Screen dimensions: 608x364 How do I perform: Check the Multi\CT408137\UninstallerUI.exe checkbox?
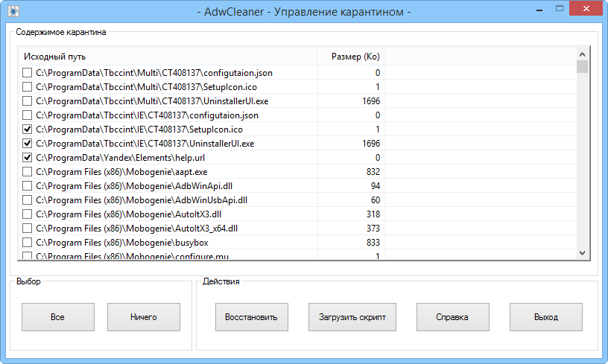[27, 101]
